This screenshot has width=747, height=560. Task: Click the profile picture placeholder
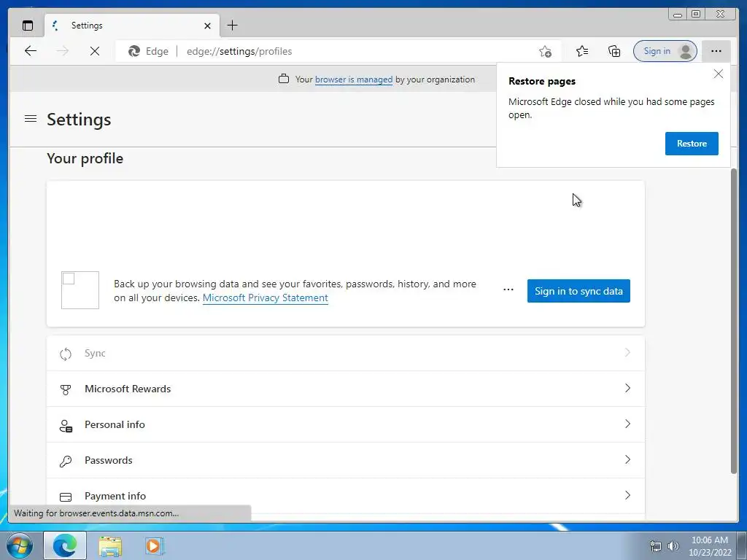click(x=80, y=290)
